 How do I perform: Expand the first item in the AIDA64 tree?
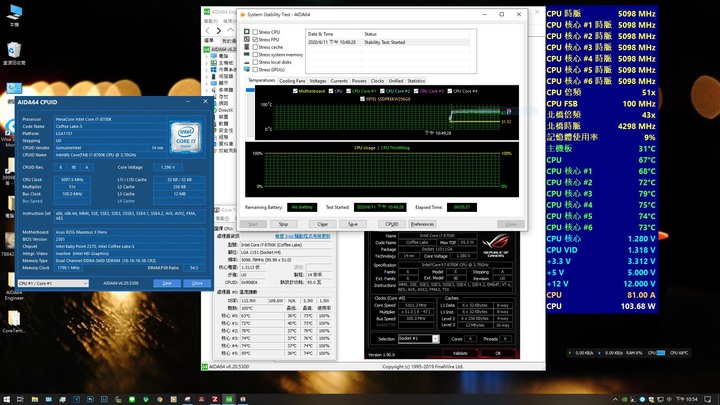[x=207, y=56]
